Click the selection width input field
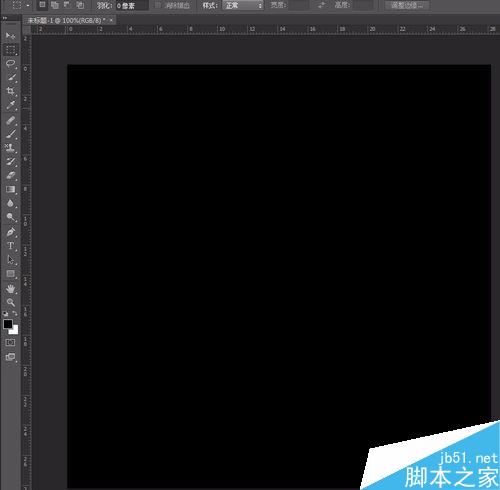Viewport: 500px width, 490px height. point(298,5)
